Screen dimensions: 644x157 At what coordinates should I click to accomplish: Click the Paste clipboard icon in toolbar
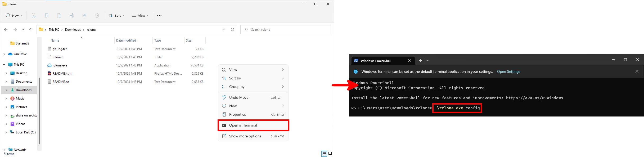pyautogui.click(x=59, y=16)
